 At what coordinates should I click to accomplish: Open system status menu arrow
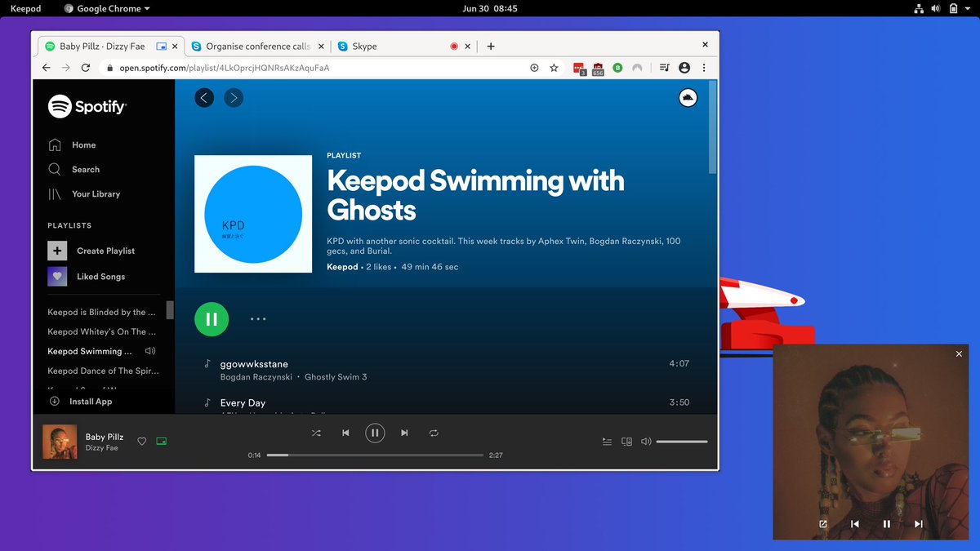coord(968,8)
